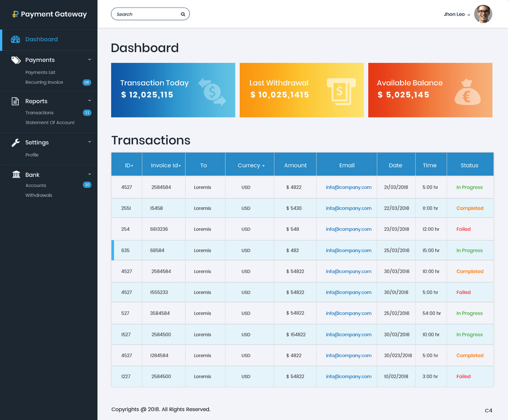Click the Bank building icon
Image resolution: width=508 pixels, height=420 pixels.
(16, 174)
